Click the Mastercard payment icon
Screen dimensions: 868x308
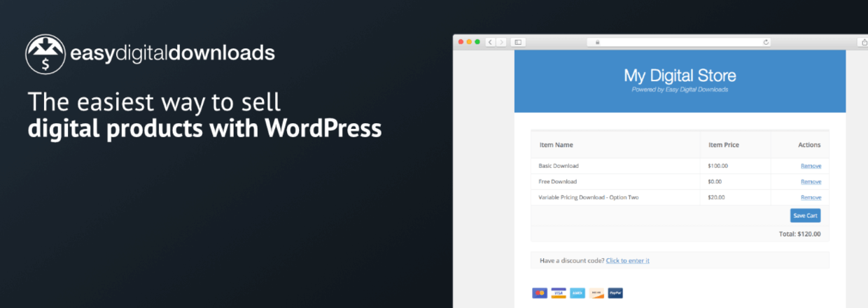[x=540, y=293]
